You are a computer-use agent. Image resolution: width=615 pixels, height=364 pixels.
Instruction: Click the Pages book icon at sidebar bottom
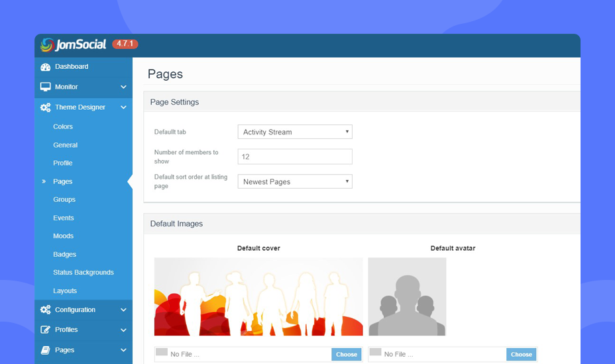pyautogui.click(x=46, y=350)
